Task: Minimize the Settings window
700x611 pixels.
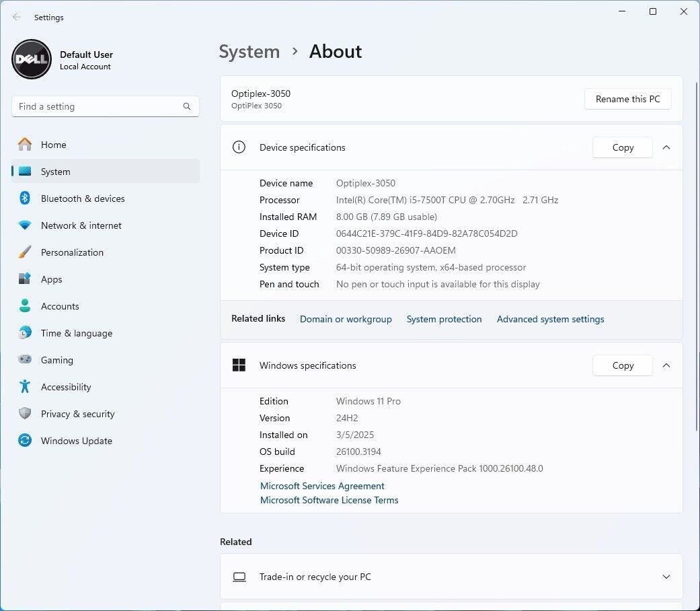Action: point(622,11)
